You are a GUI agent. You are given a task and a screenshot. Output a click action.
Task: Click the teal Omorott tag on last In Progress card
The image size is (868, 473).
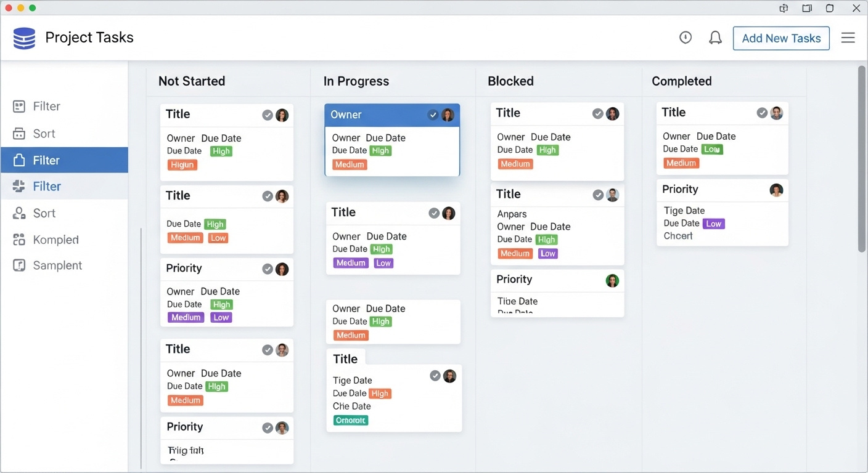(x=351, y=421)
